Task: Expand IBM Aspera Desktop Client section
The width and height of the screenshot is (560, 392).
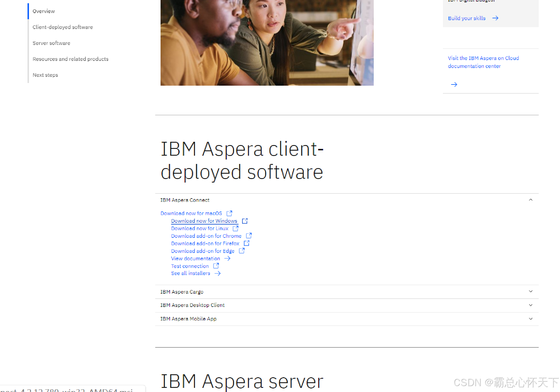Action: click(x=347, y=305)
